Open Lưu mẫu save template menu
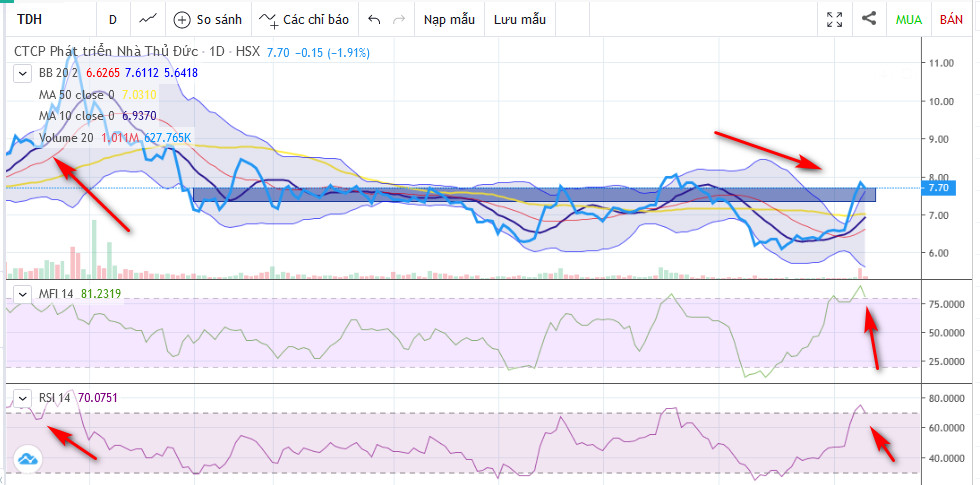This screenshot has width=980, height=485. (x=519, y=19)
